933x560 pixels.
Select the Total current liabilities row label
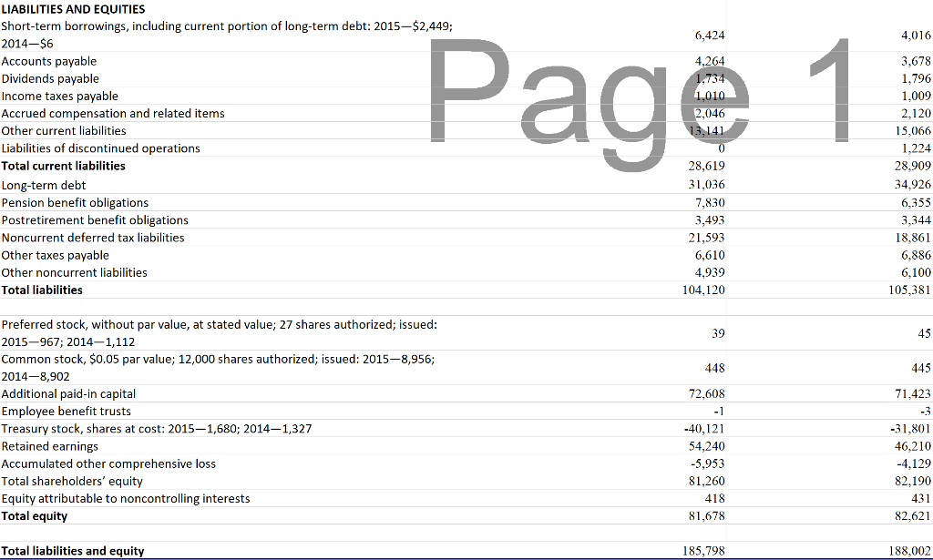tap(63, 165)
